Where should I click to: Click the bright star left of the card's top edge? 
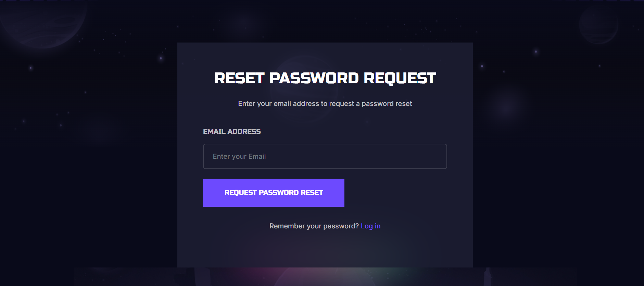(161, 58)
